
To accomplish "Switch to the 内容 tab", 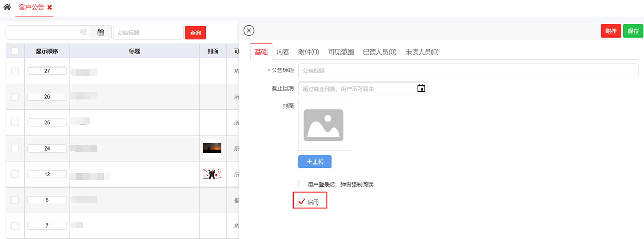I will coord(283,52).
